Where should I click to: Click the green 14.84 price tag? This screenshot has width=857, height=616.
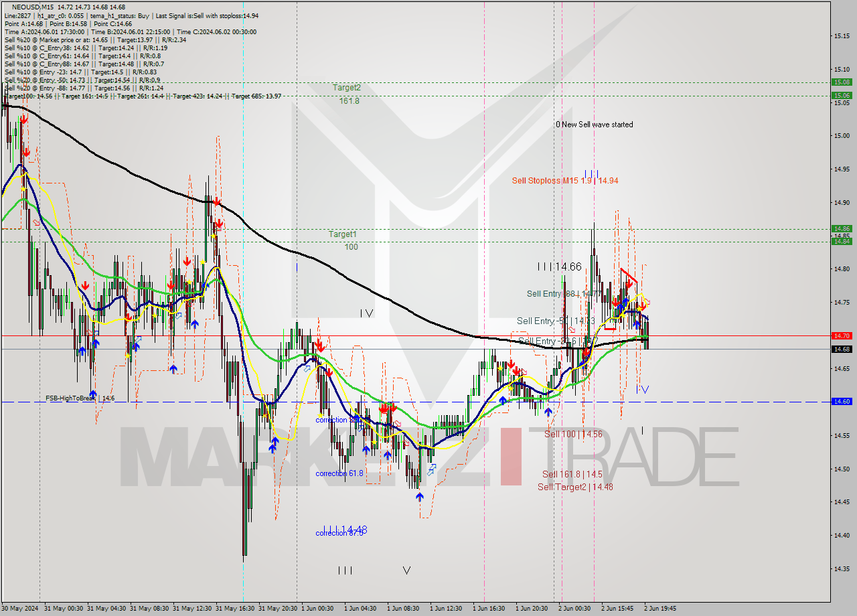point(841,242)
